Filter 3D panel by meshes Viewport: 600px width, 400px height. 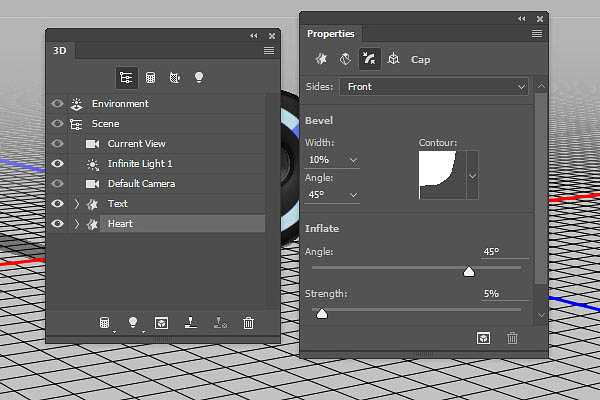[x=151, y=77]
